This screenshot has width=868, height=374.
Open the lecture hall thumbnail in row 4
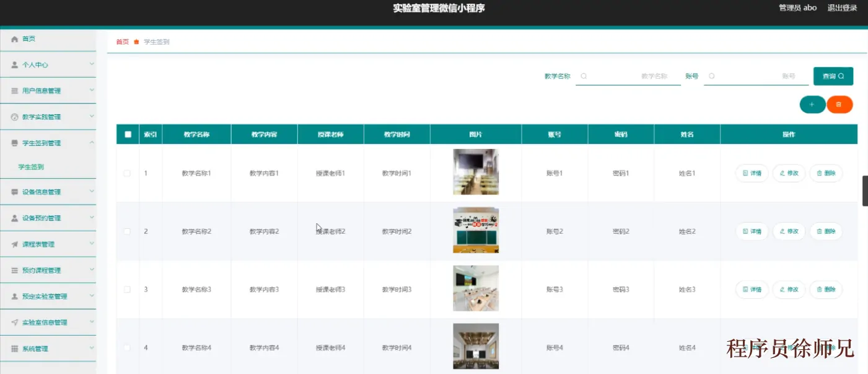[476, 346]
